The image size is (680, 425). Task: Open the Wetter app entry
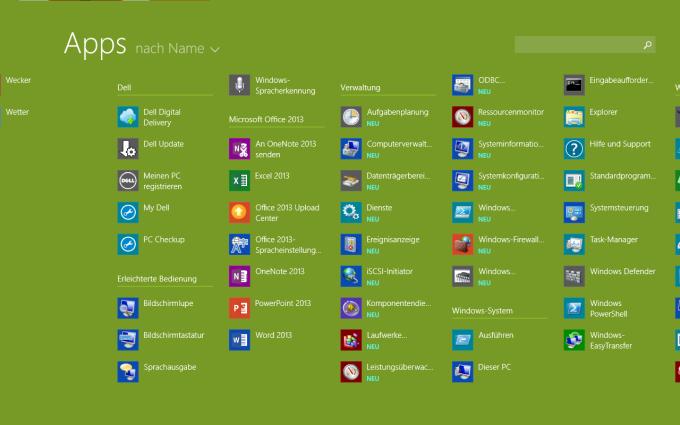click(x=17, y=112)
